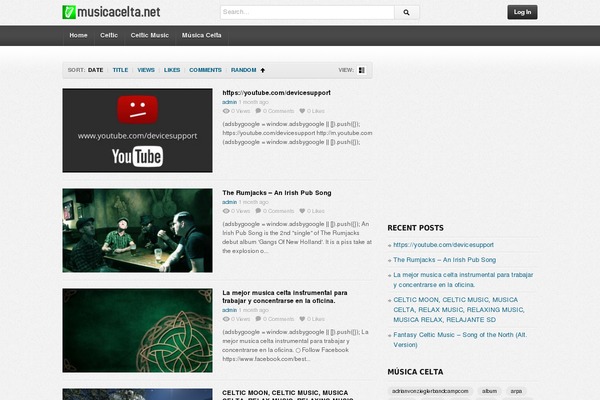The height and width of the screenshot is (400, 600).
Task: Click the album tag
Action: [489, 391]
